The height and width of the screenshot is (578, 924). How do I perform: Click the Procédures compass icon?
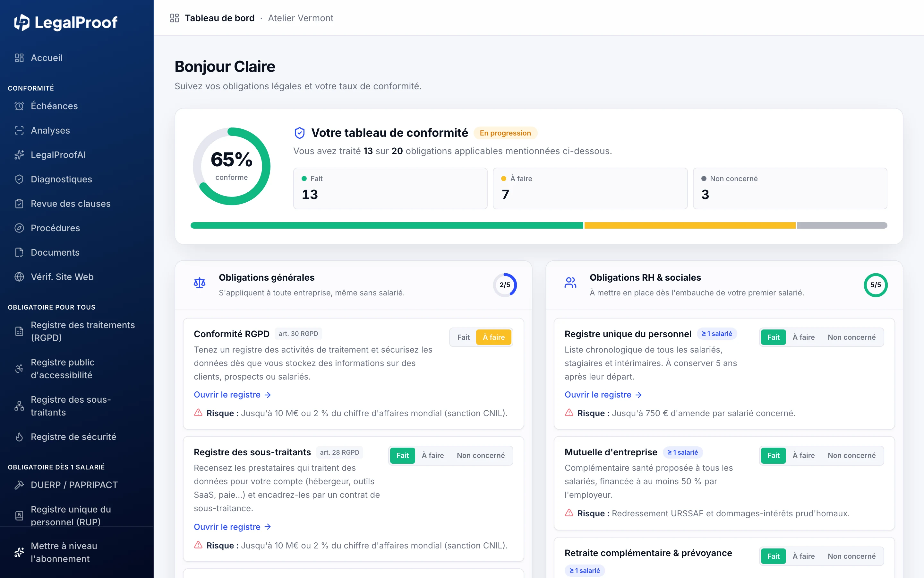[19, 228]
